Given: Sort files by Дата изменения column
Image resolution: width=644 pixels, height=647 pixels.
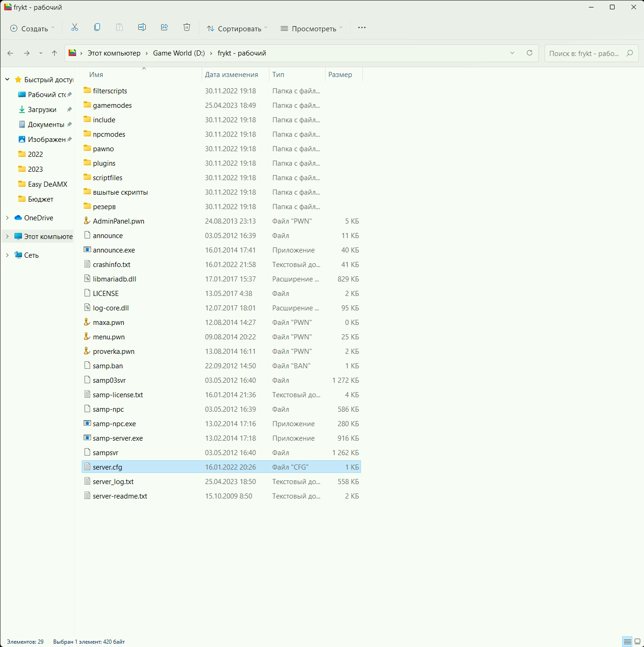Looking at the screenshot, I should 232,75.
